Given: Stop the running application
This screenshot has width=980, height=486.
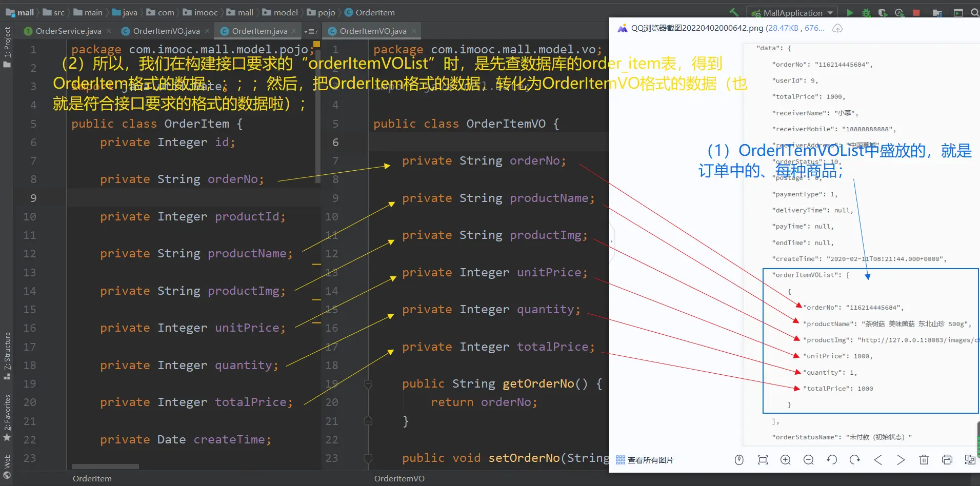Looking at the screenshot, I should 916,13.
